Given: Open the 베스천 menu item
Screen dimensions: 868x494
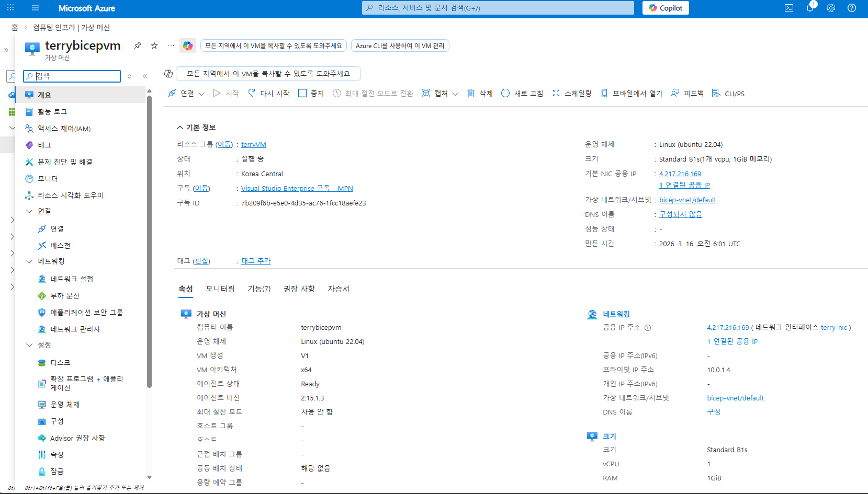Looking at the screenshot, I should (60, 245).
